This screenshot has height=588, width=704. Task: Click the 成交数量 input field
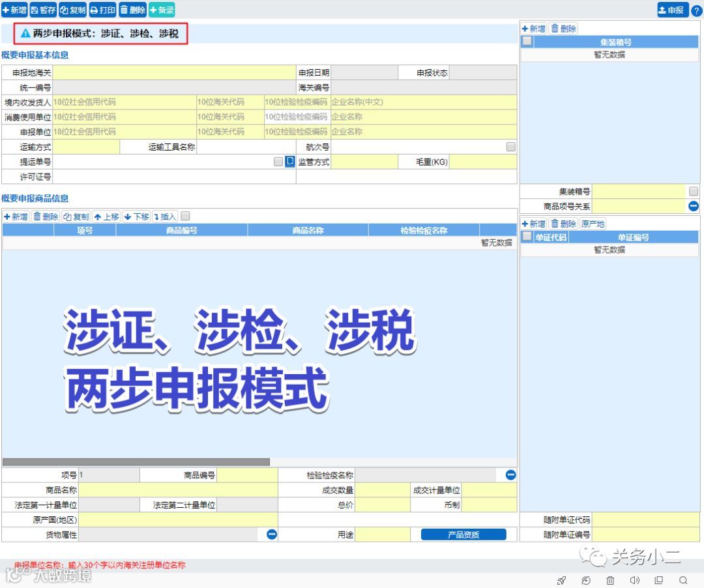click(382, 490)
